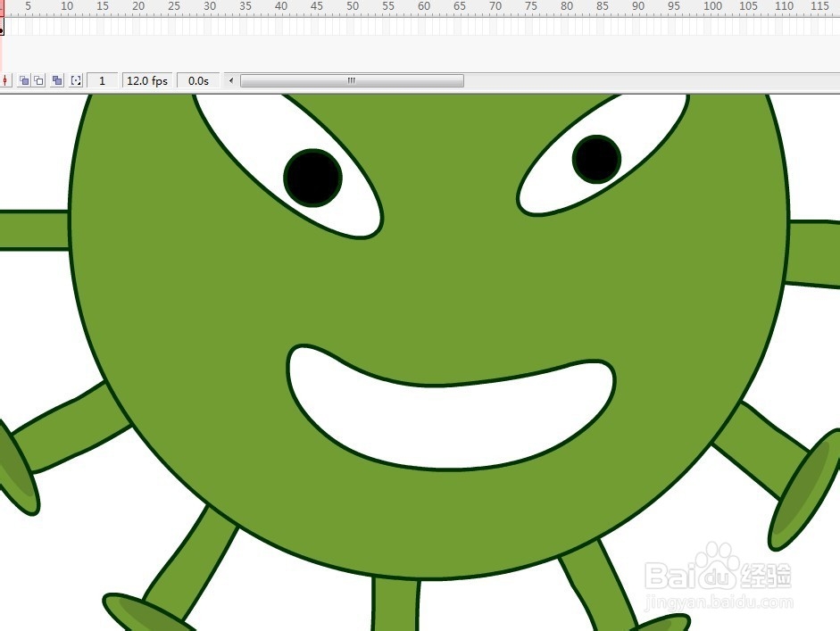Toggle Edit Multiple Frames button
This screenshot has height=631, width=840.
pos(57,81)
